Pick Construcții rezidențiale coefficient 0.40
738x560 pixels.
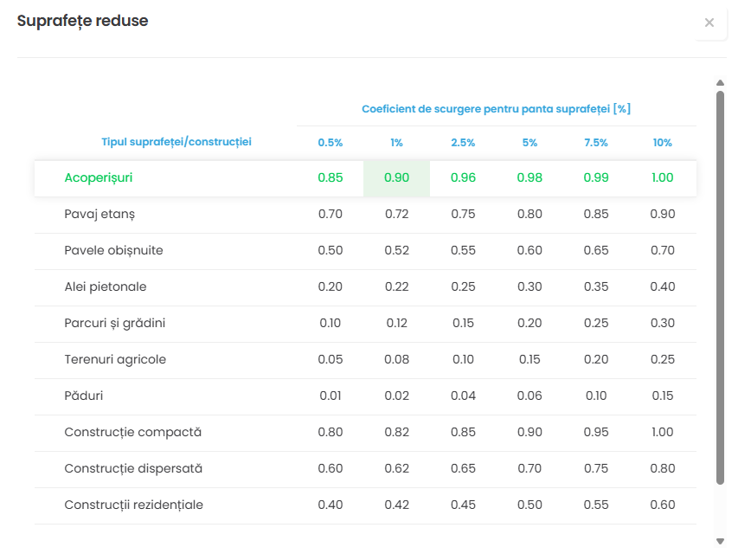330,505
